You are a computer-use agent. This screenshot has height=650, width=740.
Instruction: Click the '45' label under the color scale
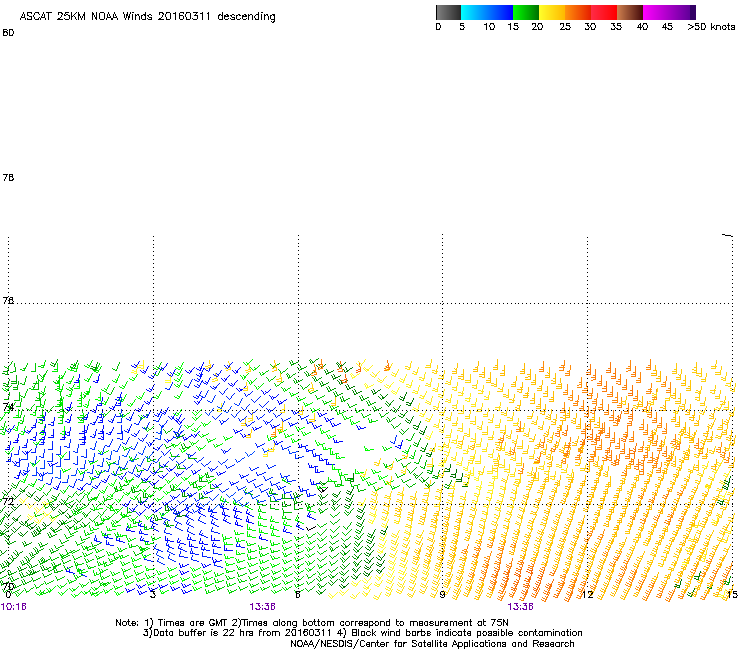[667, 27]
